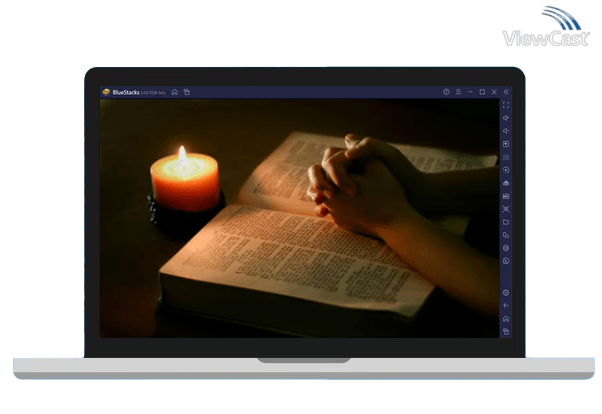
Task: Take a screenshot with sidebar icon
Action: coord(506,209)
